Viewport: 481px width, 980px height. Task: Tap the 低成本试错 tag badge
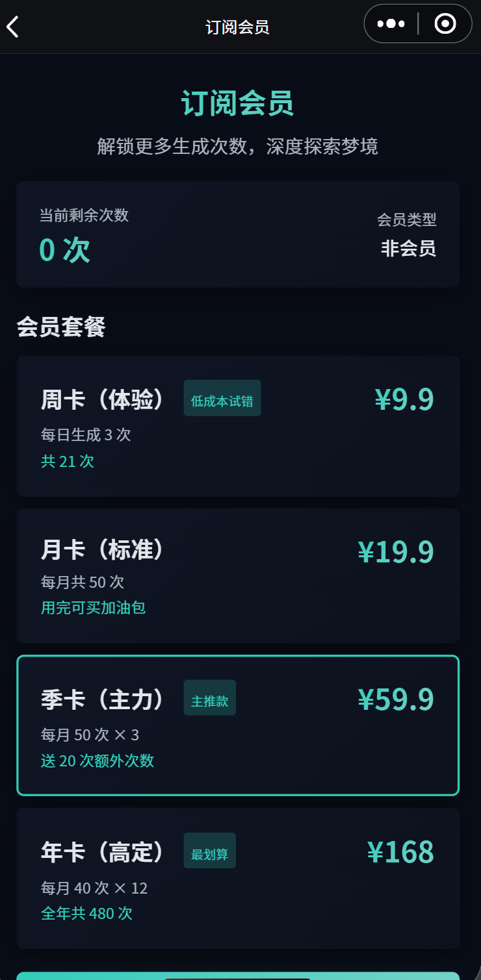point(222,398)
